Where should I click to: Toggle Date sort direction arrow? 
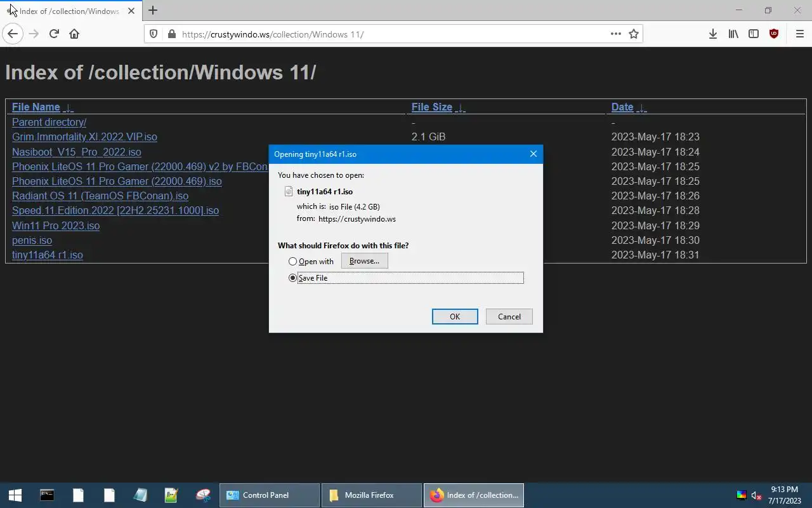tap(641, 107)
